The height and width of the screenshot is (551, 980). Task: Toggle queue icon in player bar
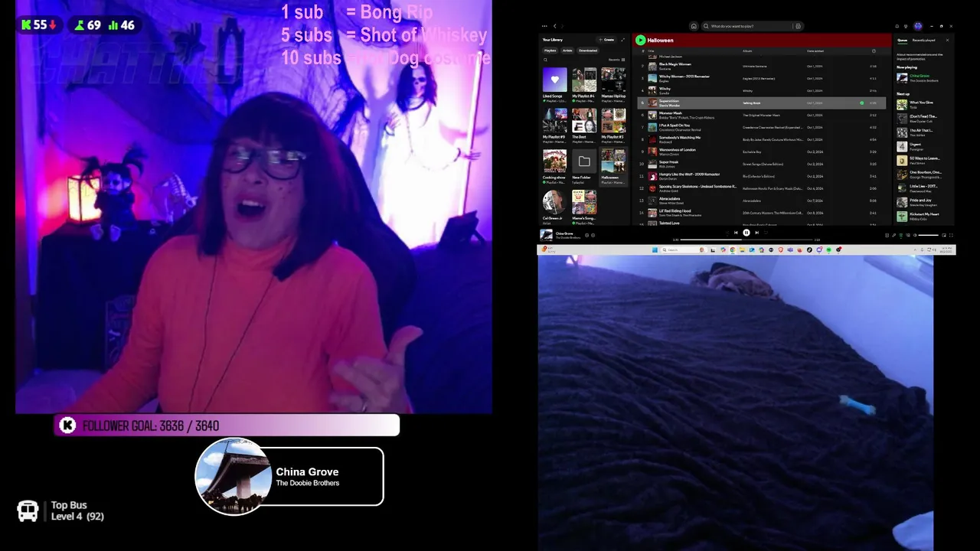point(901,235)
